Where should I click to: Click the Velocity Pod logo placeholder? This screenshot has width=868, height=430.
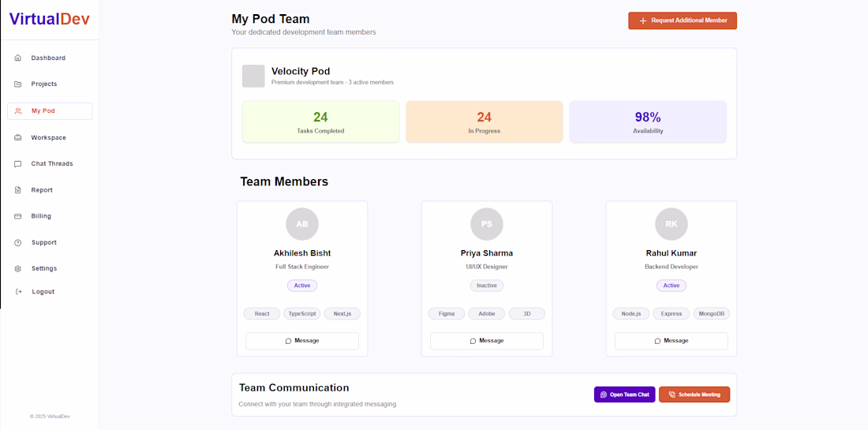click(253, 76)
